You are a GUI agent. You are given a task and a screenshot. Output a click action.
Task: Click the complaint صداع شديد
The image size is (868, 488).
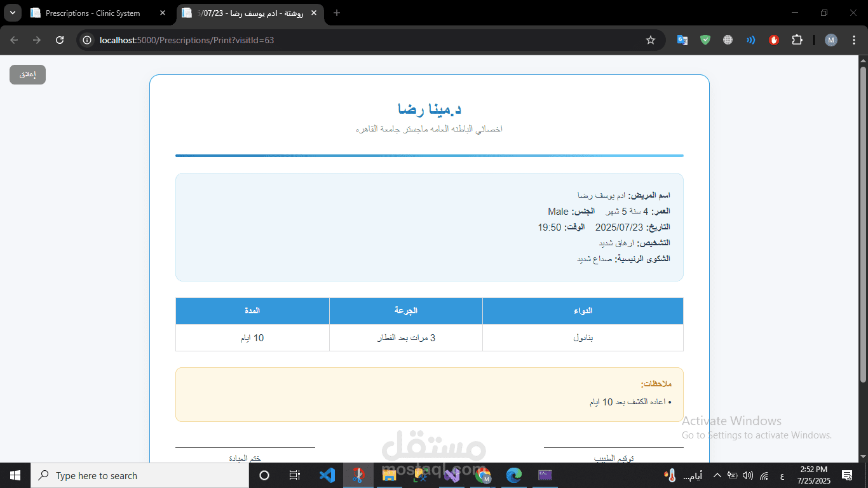594,259
